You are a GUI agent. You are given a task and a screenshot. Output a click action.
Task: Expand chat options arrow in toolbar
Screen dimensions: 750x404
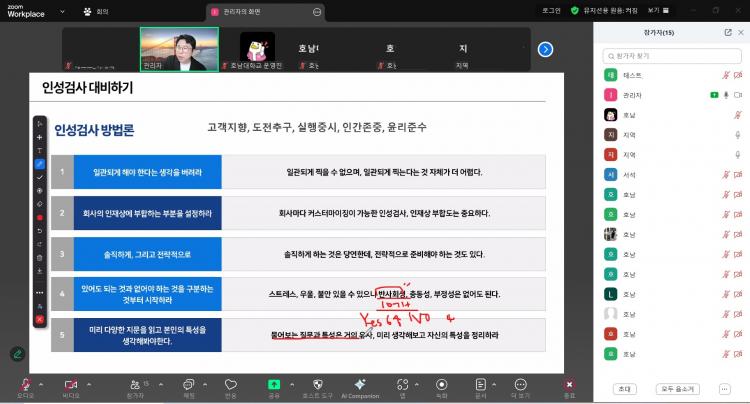tap(205, 384)
